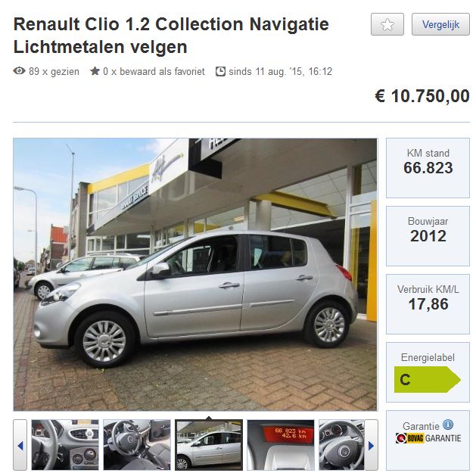The width and height of the screenshot is (476, 476).
Task: Click the eye icon beside views count
Action: pyautogui.click(x=19, y=71)
